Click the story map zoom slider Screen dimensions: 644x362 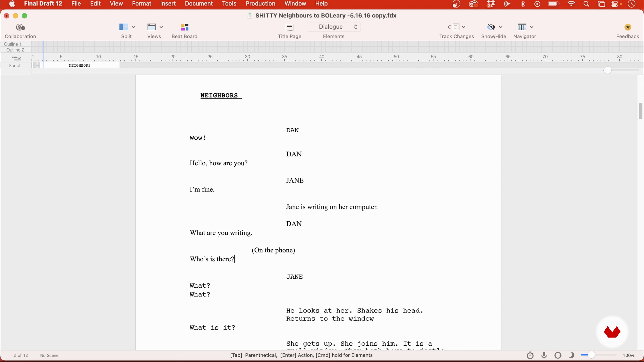tap(607, 70)
